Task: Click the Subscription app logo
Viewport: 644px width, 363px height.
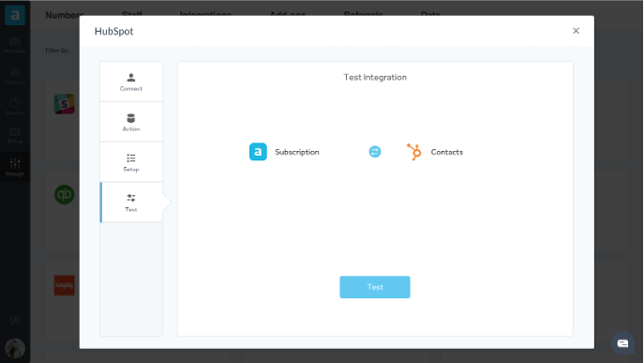Action: (258, 152)
